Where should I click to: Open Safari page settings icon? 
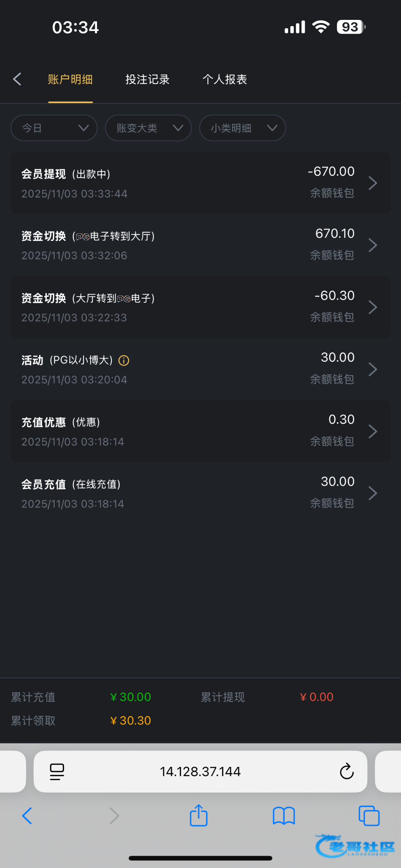pyautogui.click(x=57, y=771)
